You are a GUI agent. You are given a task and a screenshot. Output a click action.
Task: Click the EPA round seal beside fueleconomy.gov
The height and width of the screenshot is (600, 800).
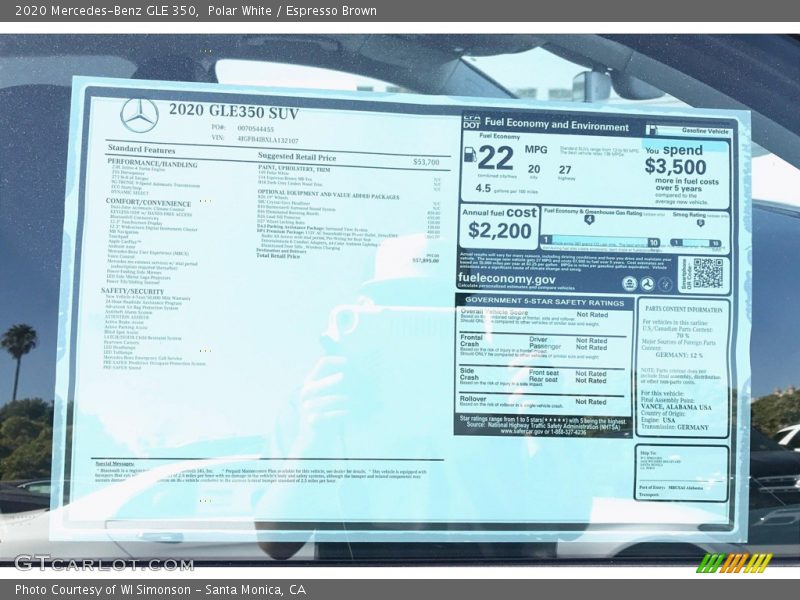pyautogui.click(x=630, y=284)
